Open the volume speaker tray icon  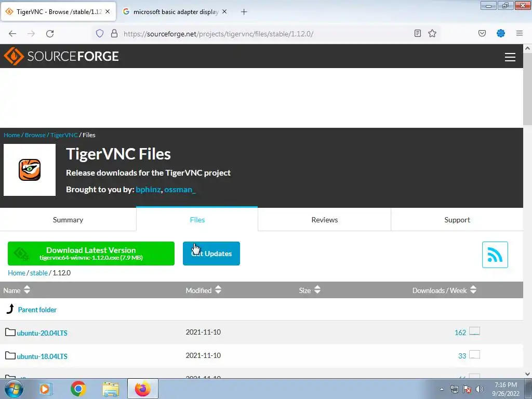479,389
